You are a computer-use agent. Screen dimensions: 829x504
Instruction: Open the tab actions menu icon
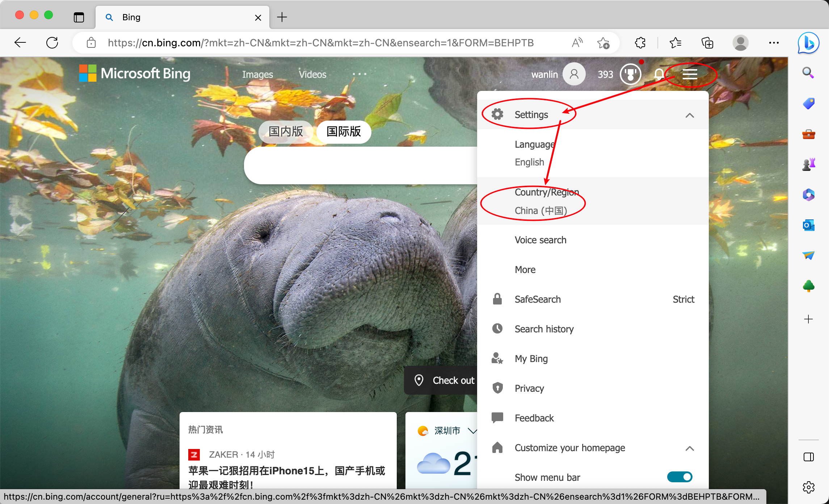(79, 17)
